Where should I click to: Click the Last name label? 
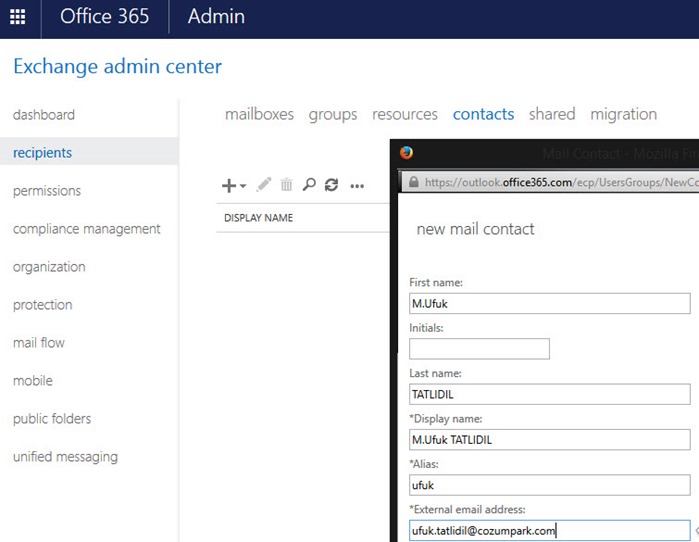coord(435,374)
